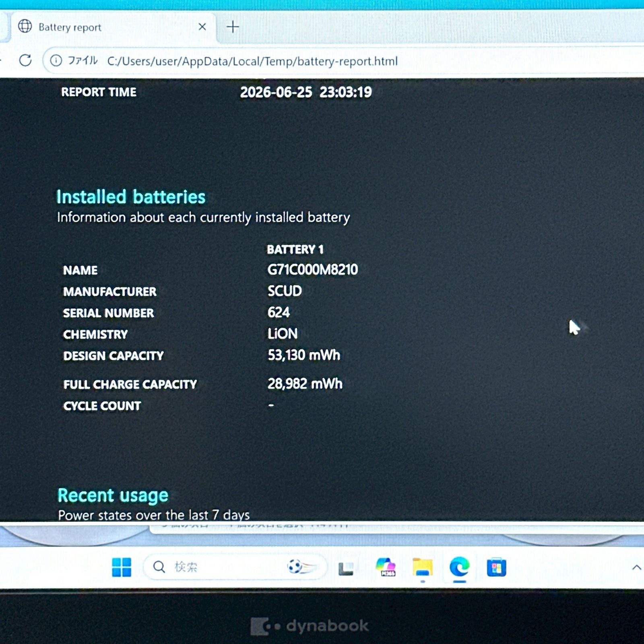The image size is (644, 644).
Task: Select serial number value 624
Action: 279,312
